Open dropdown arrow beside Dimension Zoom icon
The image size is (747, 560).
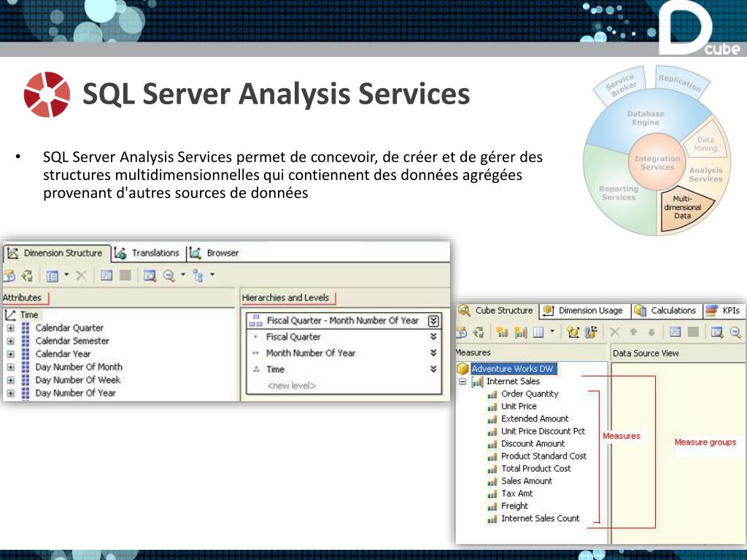[183, 275]
